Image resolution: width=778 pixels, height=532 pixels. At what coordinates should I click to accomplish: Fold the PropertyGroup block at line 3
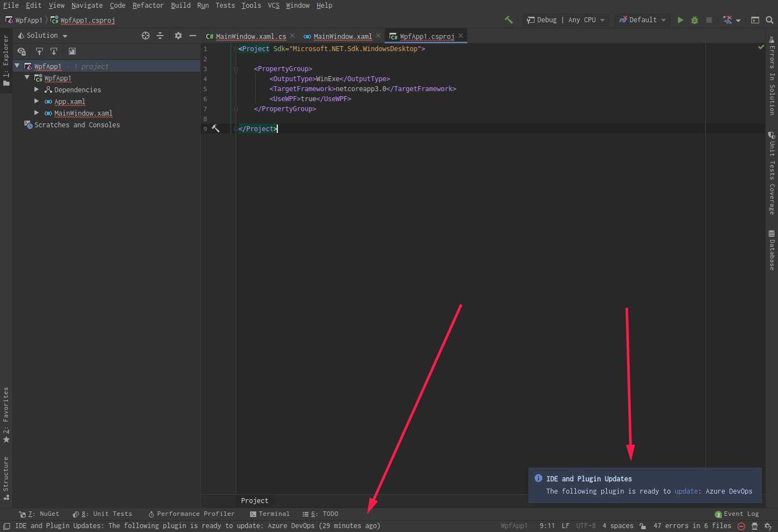click(236, 69)
